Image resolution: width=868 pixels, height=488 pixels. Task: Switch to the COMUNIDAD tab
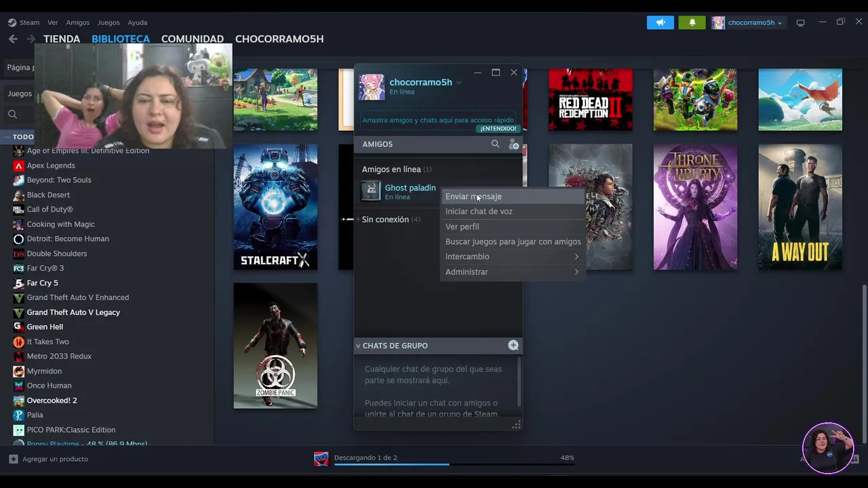click(x=193, y=39)
